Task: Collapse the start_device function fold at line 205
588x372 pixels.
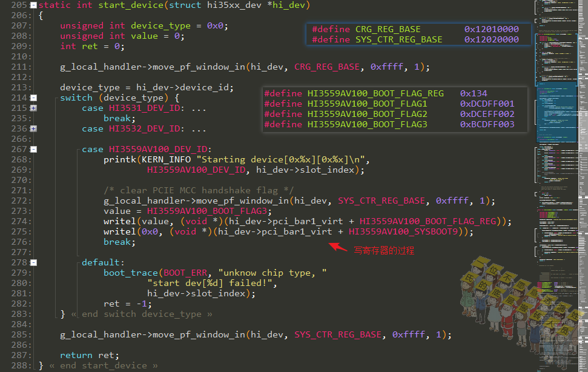Action: pyautogui.click(x=33, y=5)
